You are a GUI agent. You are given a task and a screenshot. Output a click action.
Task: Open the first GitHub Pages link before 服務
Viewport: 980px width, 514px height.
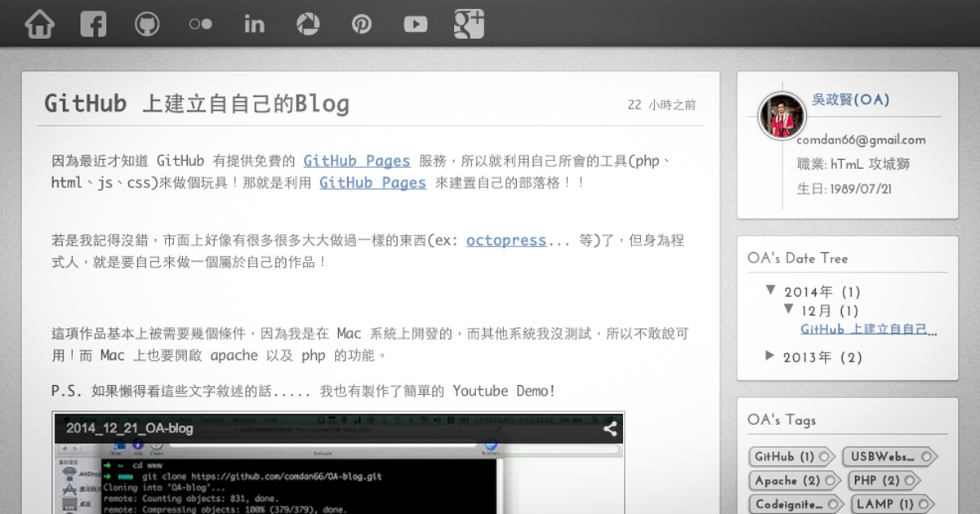(357, 161)
